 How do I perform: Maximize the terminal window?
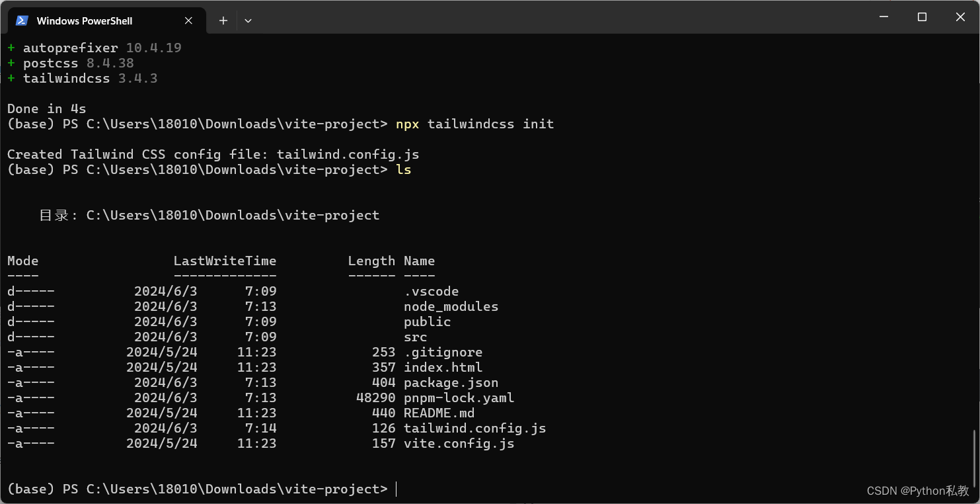(x=922, y=17)
